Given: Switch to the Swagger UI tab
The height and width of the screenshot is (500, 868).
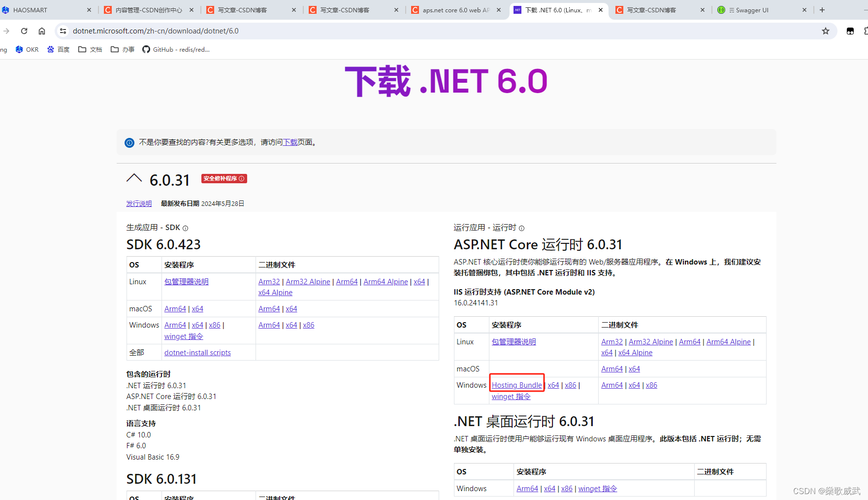Looking at the screenshot, I should coord(762,10).
